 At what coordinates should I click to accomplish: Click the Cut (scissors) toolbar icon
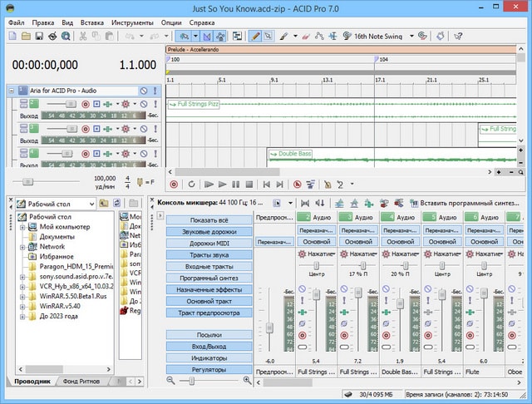[83, 37]
